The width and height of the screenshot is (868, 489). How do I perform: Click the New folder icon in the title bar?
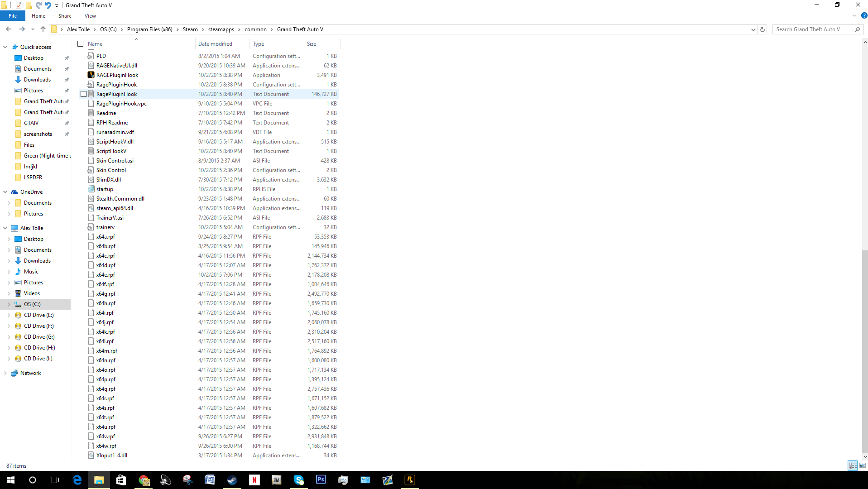click(29, 5)
